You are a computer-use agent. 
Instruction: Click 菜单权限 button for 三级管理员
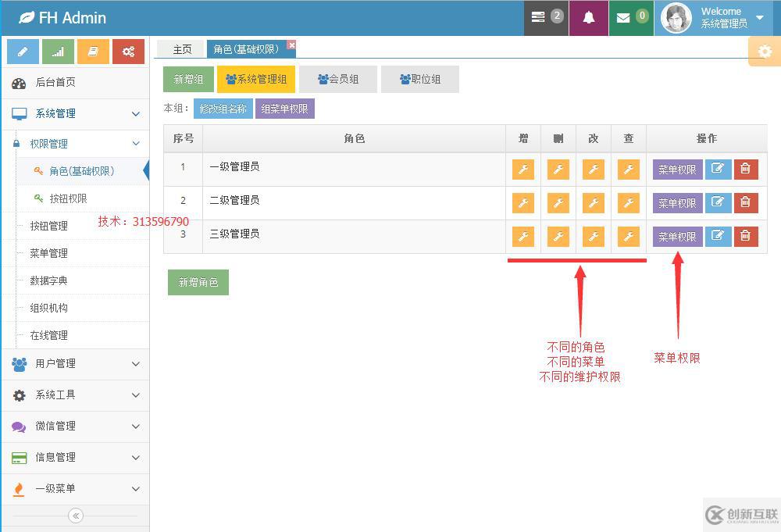(676, 236)
